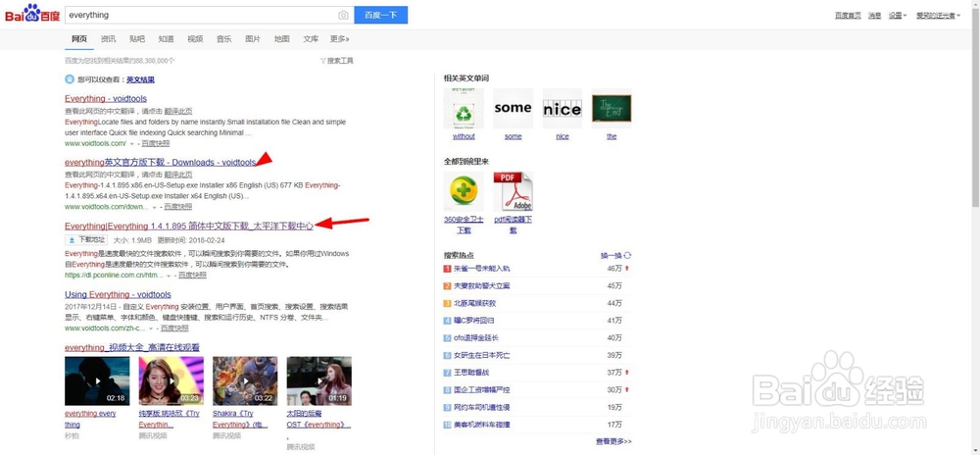The height and width of the screenshot is (455, 980).
Task: Open the 'without' word link
Action: click(x=464, y=136)
